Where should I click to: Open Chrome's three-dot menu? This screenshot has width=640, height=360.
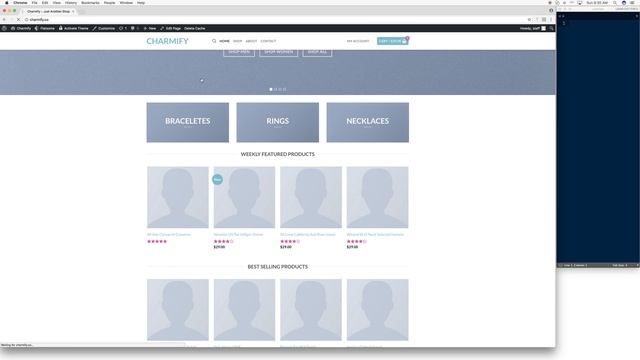(551, 20)
